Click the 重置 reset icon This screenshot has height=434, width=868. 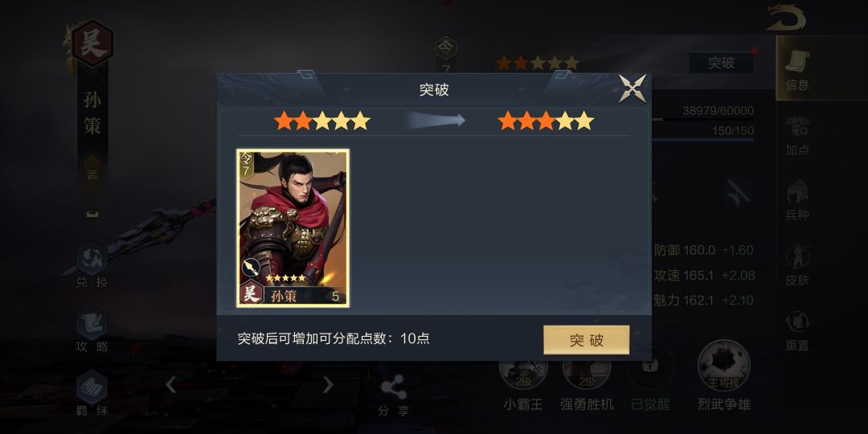point(797,331)
